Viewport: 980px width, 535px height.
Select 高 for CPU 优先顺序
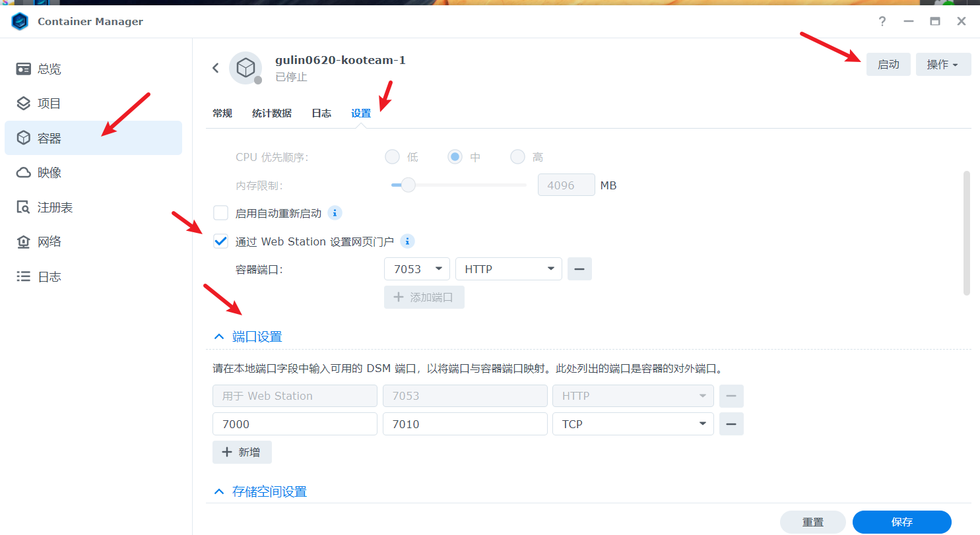coord(517,156)
